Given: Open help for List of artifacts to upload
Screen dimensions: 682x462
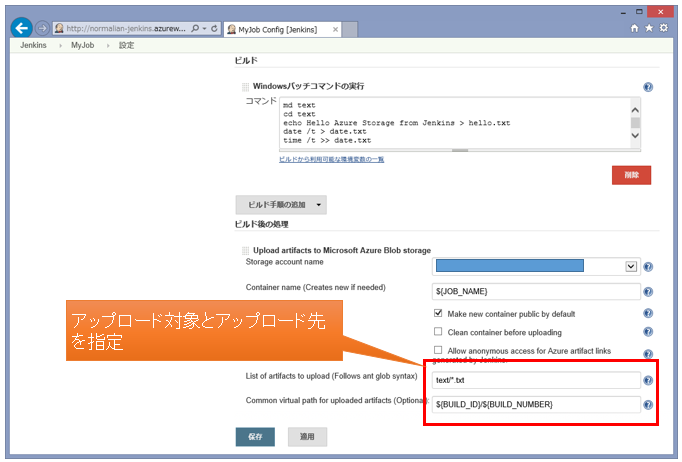Looking at the screenshot, I should coord(648,381).
